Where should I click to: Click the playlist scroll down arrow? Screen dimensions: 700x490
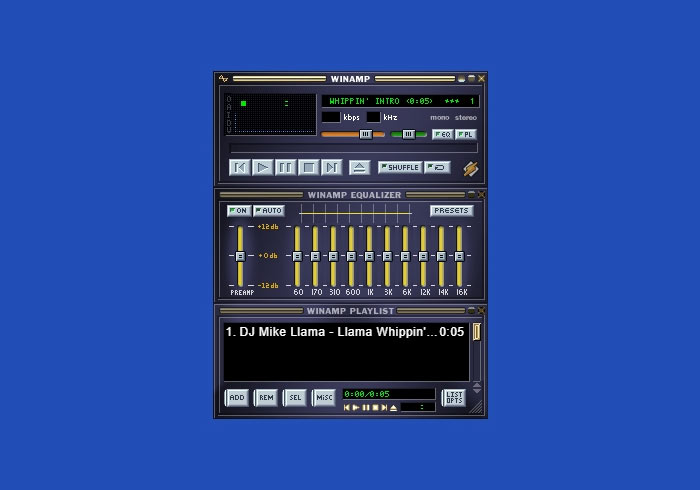[x=477, y=390]
